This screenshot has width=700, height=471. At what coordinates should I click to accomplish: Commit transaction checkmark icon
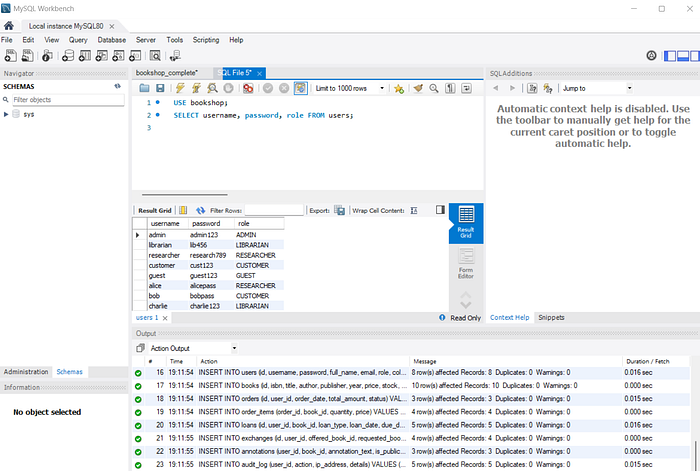[x=268, y=88]
